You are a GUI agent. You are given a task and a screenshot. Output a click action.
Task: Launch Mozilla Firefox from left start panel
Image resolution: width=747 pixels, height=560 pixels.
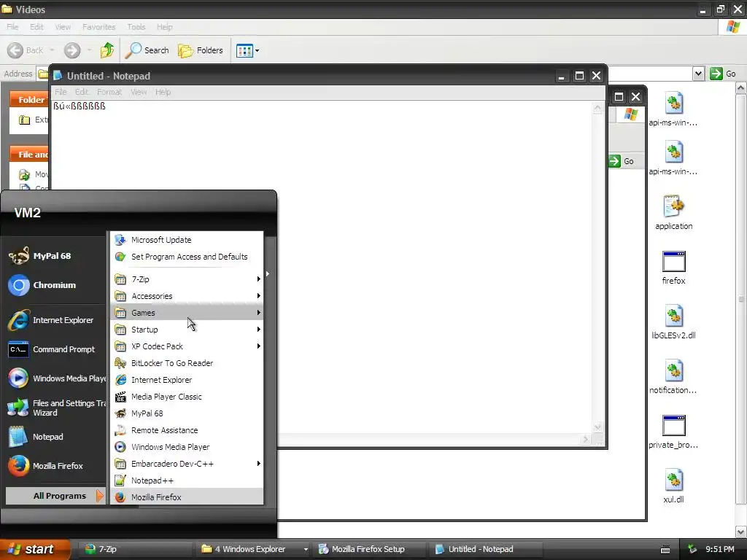pyautogui.click(x=55, y=466)
